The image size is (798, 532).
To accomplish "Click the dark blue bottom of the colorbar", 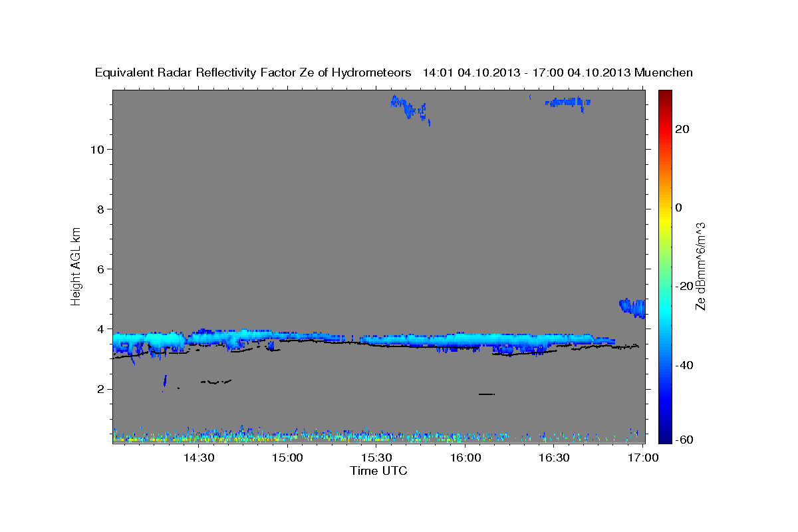I will click(664, 429).
